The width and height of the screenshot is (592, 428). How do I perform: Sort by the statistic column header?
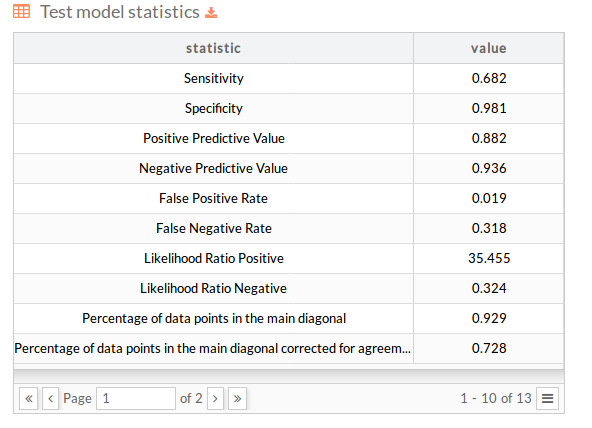(x=213, y=48)
